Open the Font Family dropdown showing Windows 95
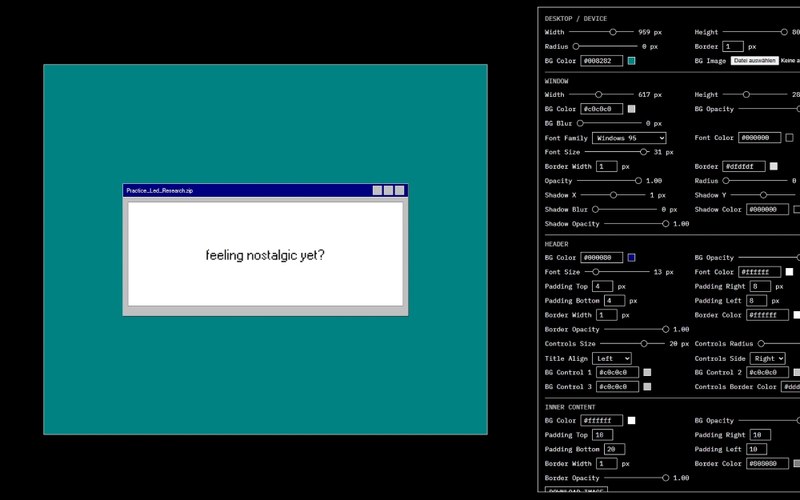800x500 pixels. tap(629, 138)
